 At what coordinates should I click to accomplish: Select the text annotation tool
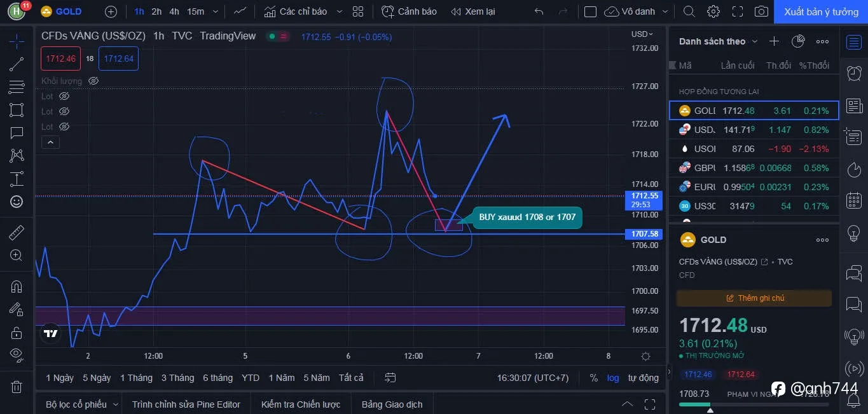point(17,133)
